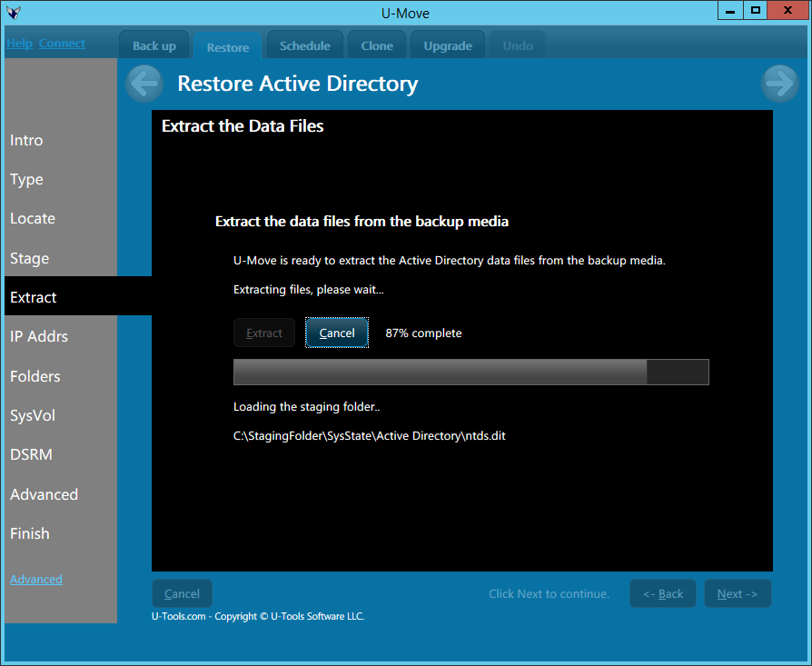The height and width of the screenshot is (666, 812).
Task: Open the Help link
Action: pyautogui.click(x=19, y=44)
